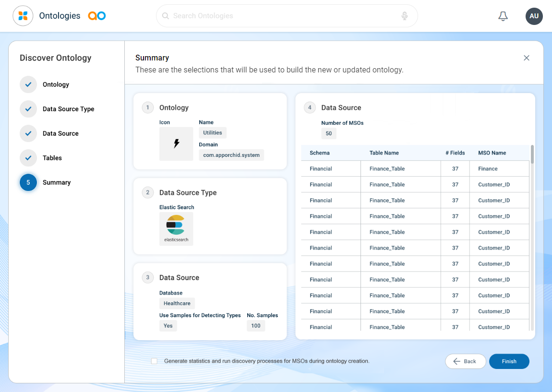Click the lightning bolt ontology icon
Screen dimensions: 552x392
176,143
